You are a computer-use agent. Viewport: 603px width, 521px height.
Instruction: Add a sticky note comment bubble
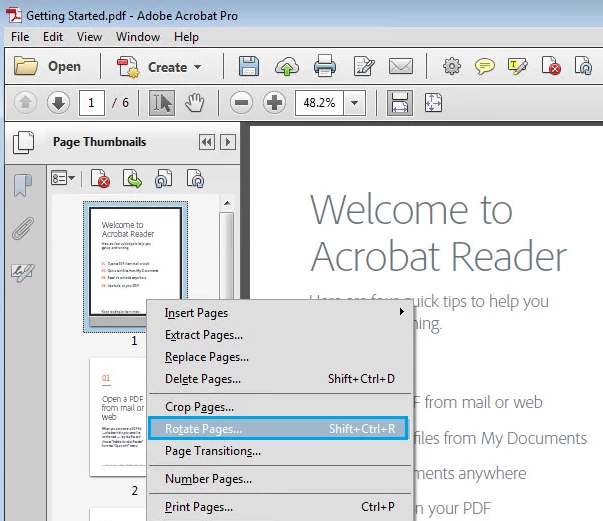[485, 66]
